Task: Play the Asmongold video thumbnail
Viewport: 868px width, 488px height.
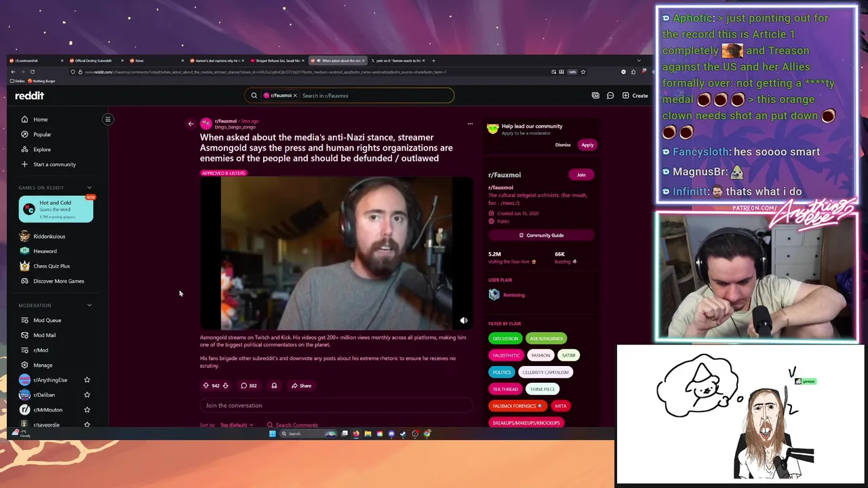Action: click(336, 253)
